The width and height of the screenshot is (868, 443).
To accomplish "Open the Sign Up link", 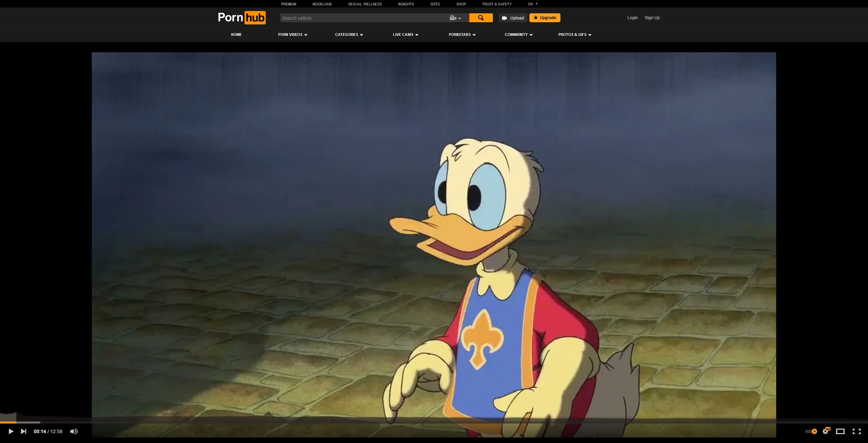I will coord(652,17).
